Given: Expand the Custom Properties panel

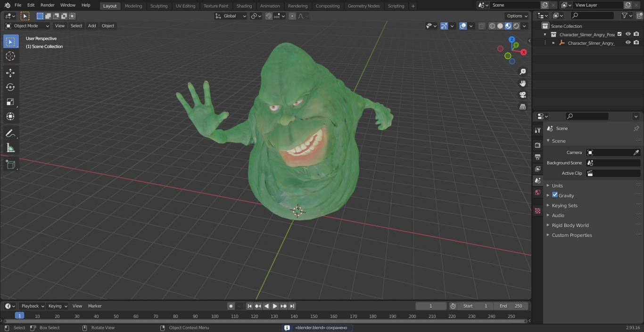Looking at the screenshot, I should (x=572, y=235).
